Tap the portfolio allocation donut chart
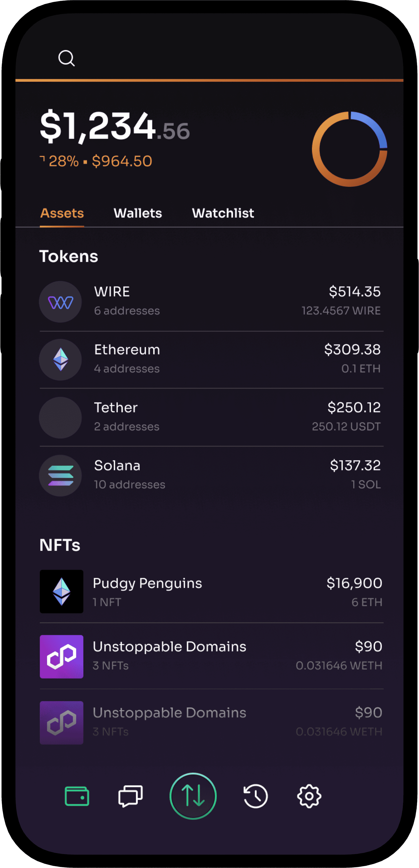The width and height of the screenshot is (419, 868). 349,149
